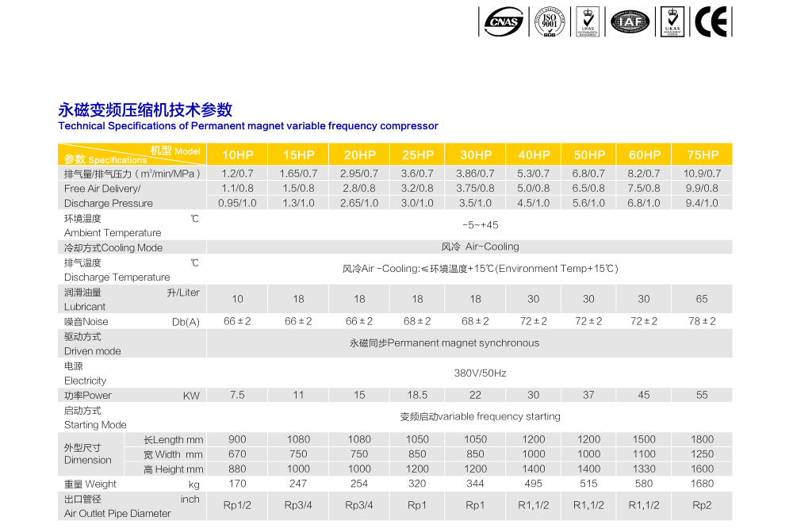Viewport: 793px width, 532px height.
Task: Click the Permanent magnet synchronous driven mode
Action: click(444, 343)
